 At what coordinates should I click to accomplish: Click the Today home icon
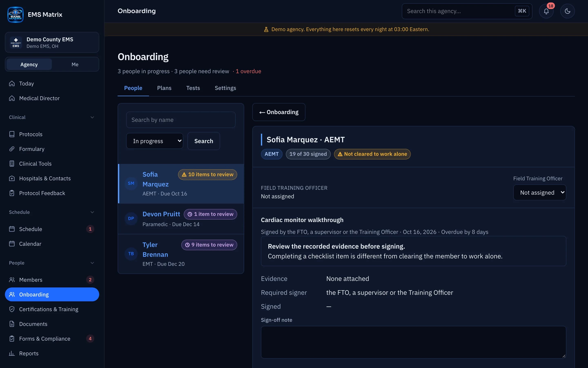click(12, 83)
